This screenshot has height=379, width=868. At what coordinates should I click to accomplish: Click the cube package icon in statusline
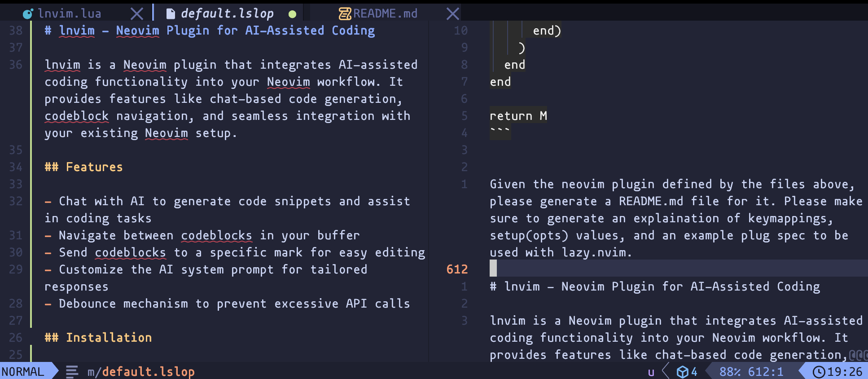click(682, 372)
